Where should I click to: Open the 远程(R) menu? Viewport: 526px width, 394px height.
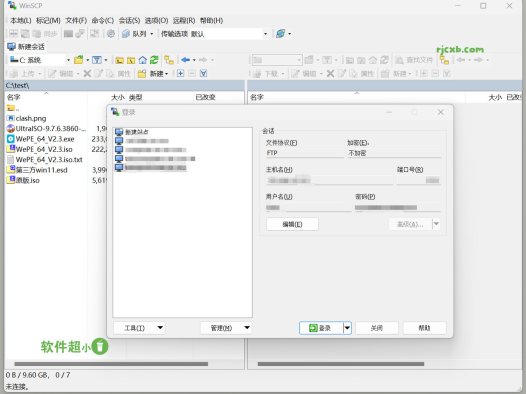(184, 20)
